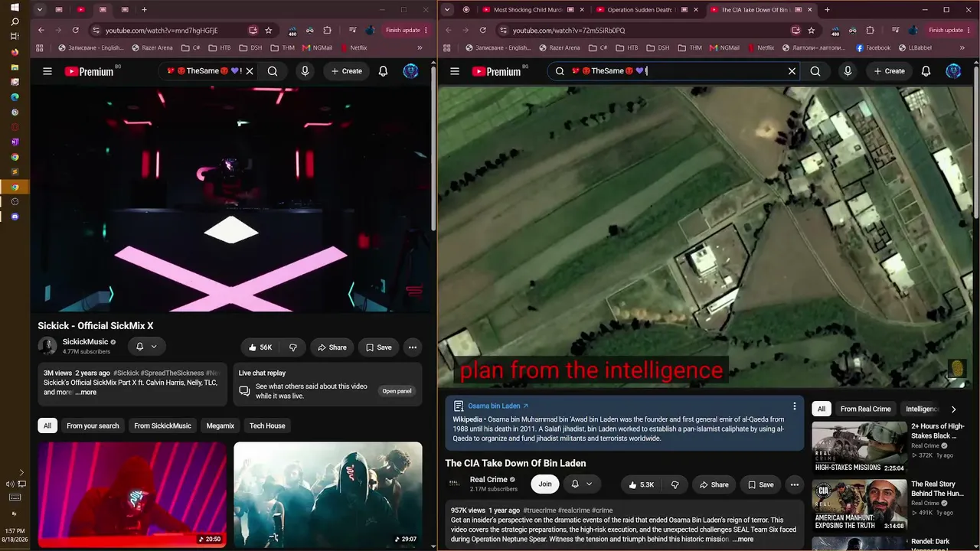Like the Sickick video (56K)

point(260,347)
